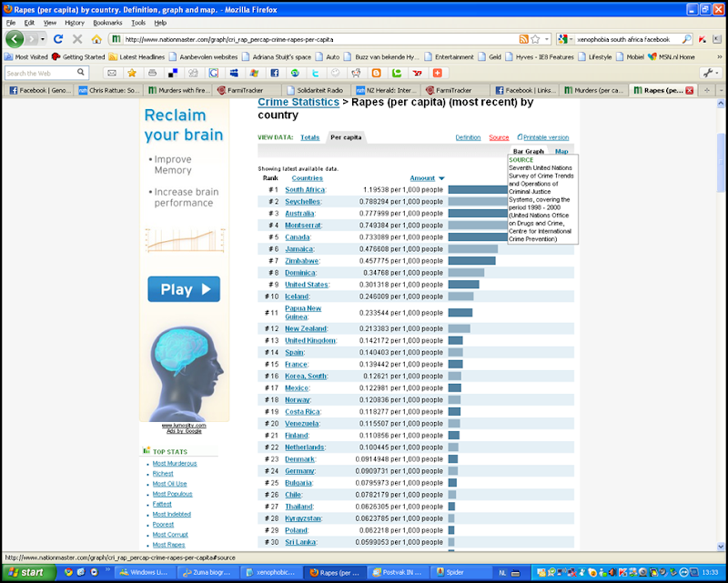Open the Windows start button
The height and width of the screenshot is (583, 728).
click(x=29, y=572)
